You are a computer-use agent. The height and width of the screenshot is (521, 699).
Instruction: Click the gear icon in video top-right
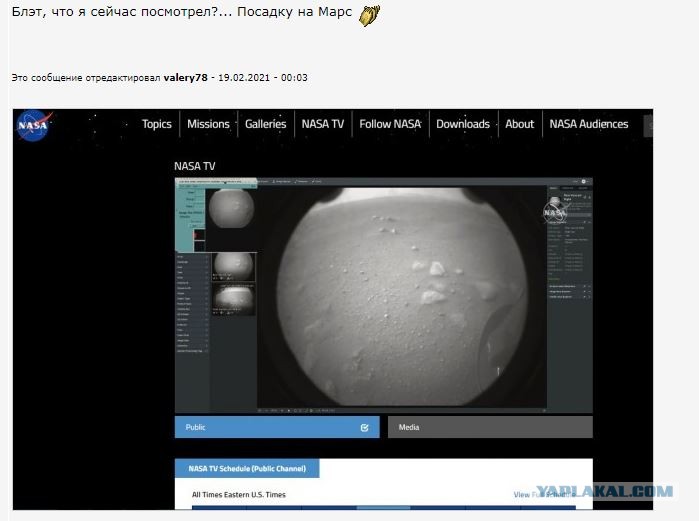click(x=584, y=181)
